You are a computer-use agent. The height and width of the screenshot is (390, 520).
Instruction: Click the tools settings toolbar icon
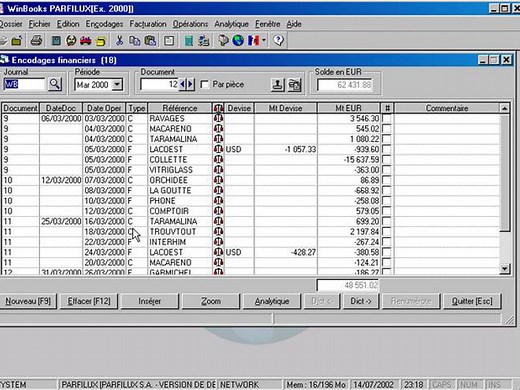[x=223, y=41]
